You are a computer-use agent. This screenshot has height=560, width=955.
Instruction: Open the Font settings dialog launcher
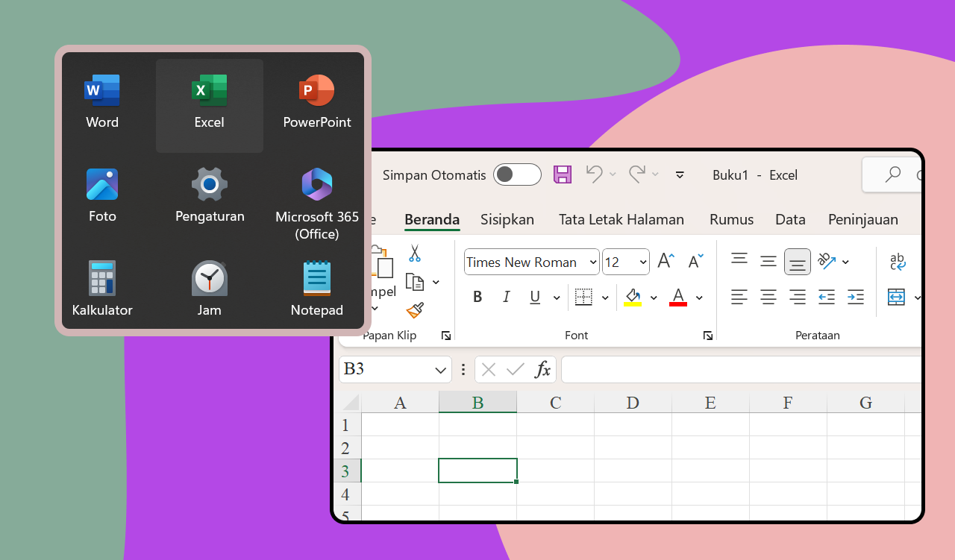click(707, 336)
